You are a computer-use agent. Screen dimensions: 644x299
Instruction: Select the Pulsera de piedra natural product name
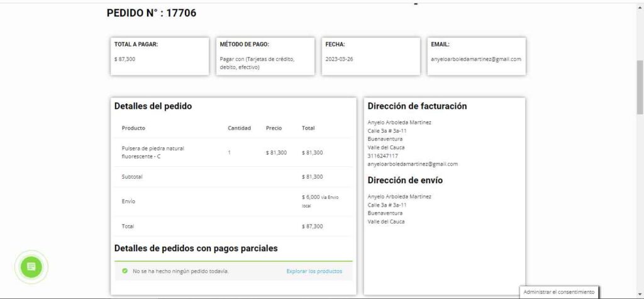(x=153, y=152)
